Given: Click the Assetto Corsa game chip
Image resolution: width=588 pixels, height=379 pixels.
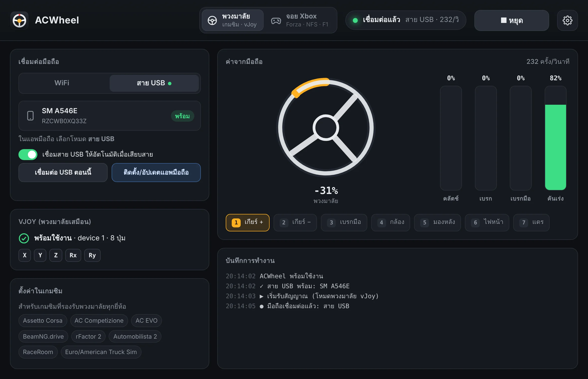Looking at the screenshot, I should 43,321.
